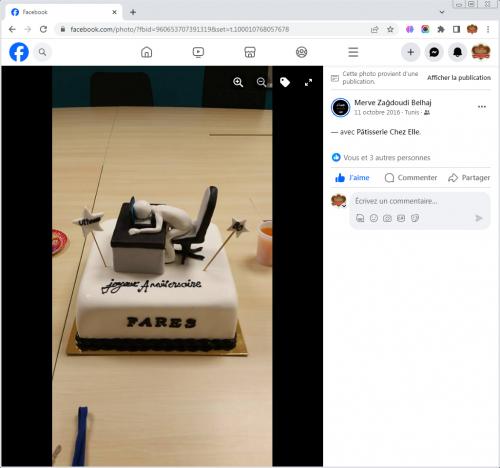Zoom in on the photo
This screenshot has width=500, height=468.
point(238,82)
